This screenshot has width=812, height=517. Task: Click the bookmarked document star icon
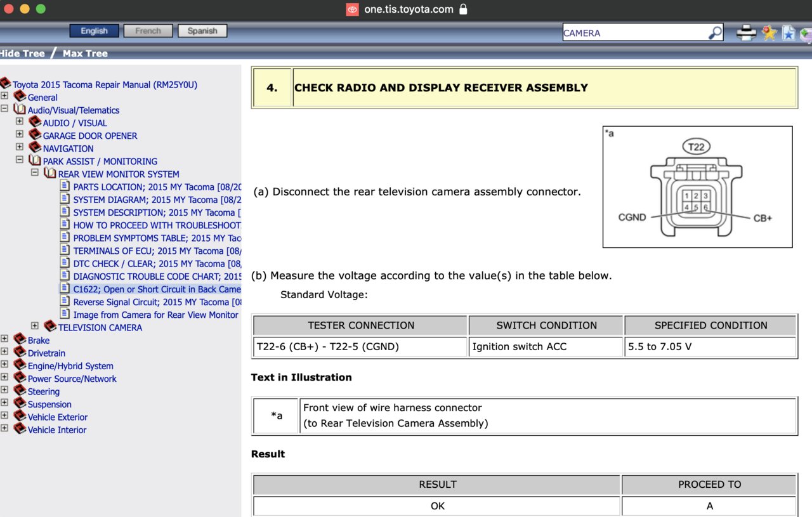pyautogui.click(x=789, y=32)
